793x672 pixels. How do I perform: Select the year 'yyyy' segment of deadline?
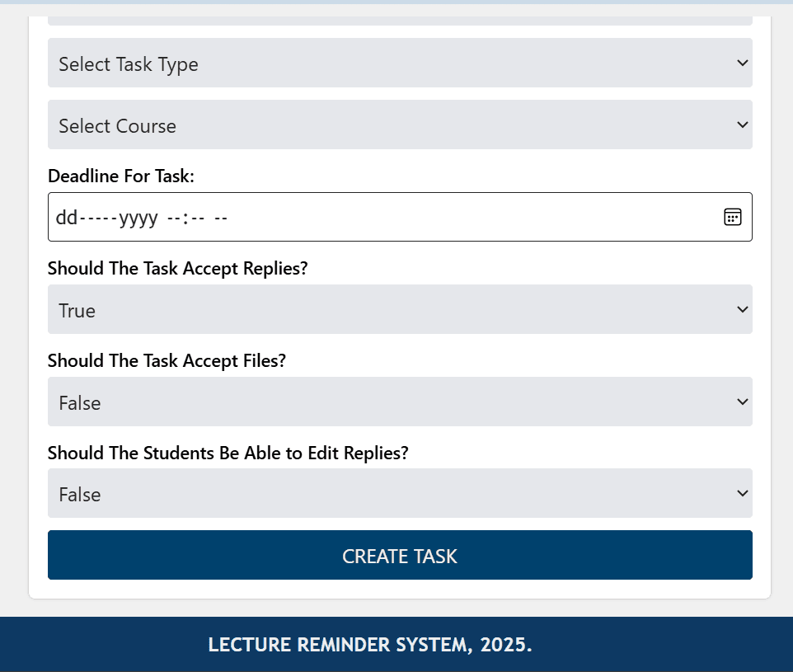138,218
